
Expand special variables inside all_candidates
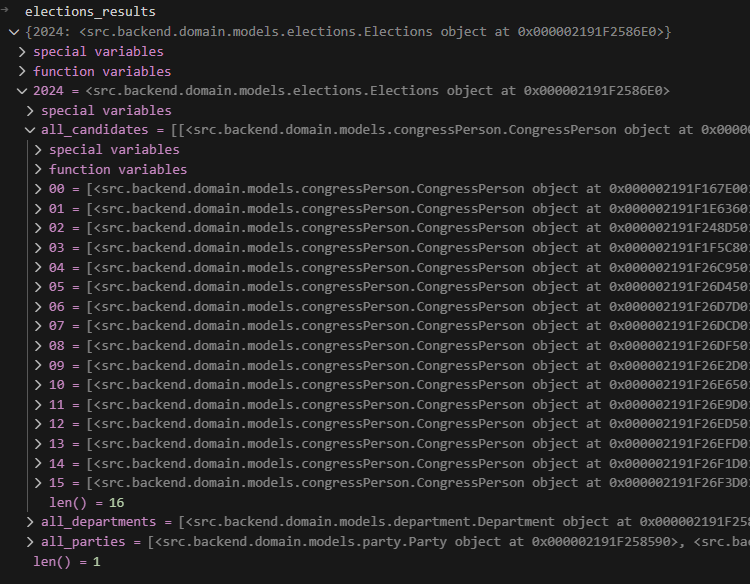click(38, 150)
